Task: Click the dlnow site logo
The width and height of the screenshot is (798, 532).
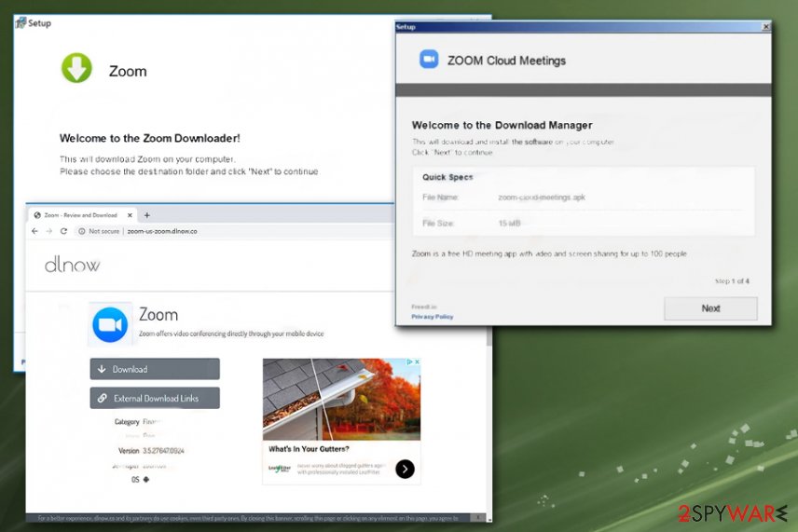Action: pos(73,265)
